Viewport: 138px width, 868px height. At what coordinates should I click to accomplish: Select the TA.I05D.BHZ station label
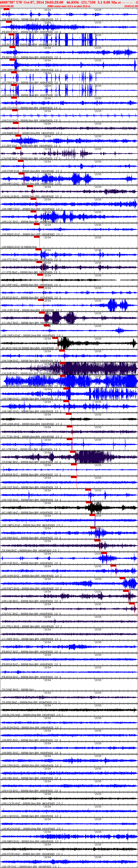(x=31, y=702)
